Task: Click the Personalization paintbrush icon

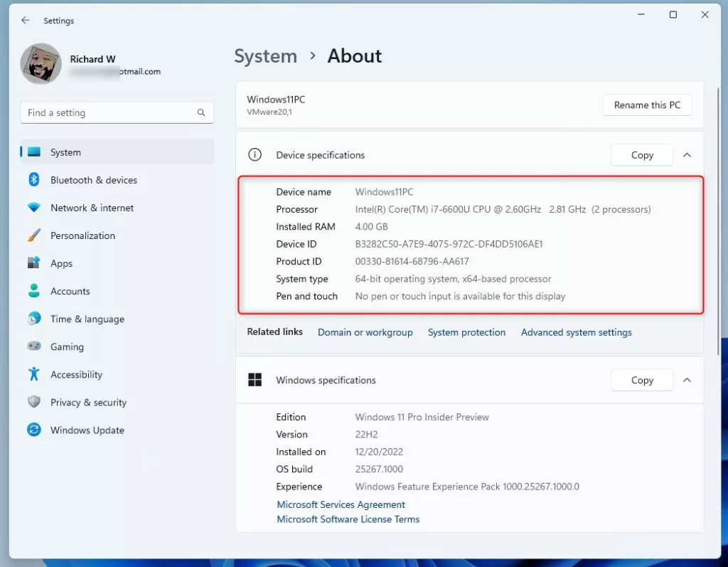Action: [34, 235]
